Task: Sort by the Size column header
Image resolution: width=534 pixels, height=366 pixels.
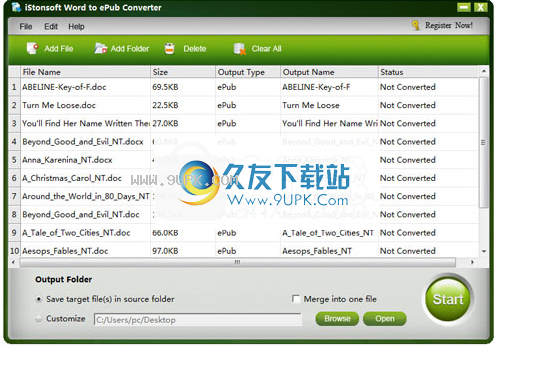Action: (x=183, y=72)
